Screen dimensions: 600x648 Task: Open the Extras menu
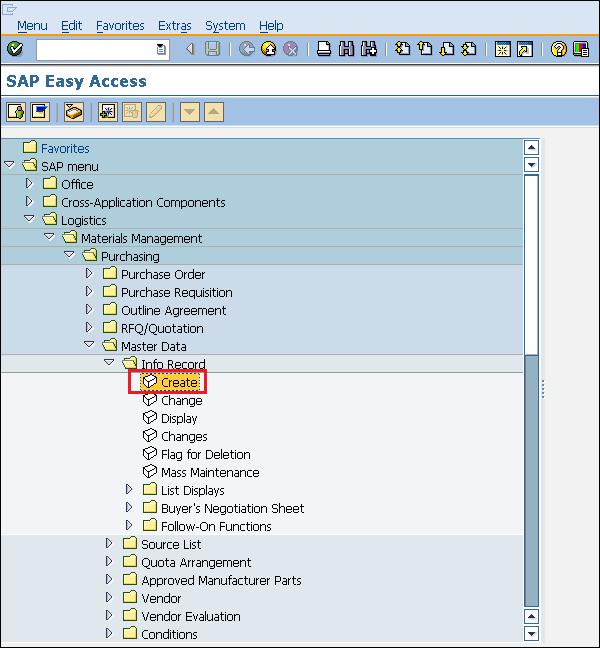(x=175, y=26)
